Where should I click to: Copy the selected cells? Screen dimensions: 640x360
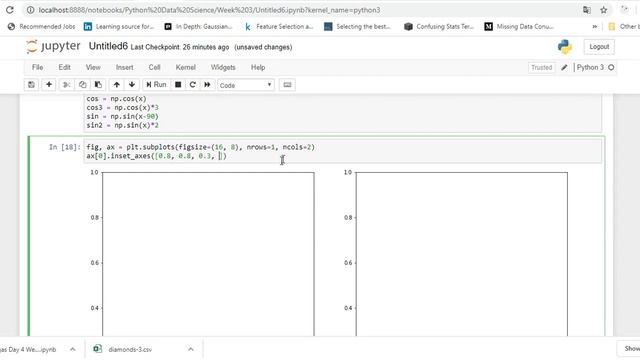click(x=82, y=85)
